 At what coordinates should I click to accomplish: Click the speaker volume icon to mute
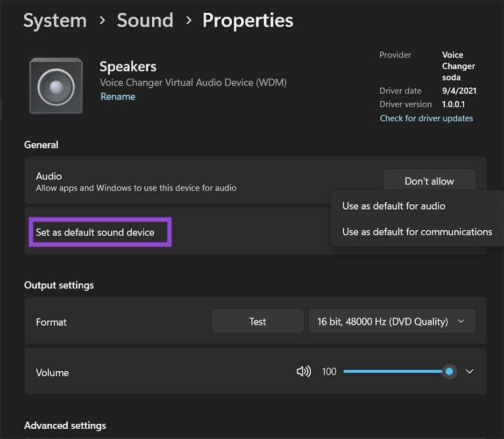pos(303,371)
